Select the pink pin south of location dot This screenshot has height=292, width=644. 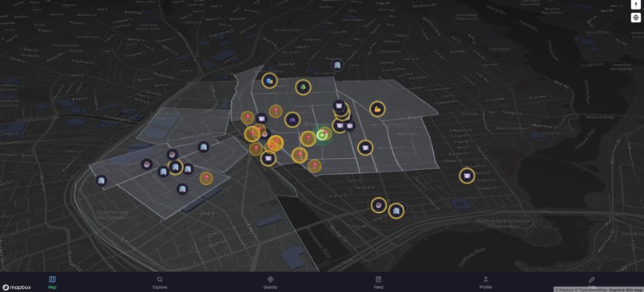[315, 166]
